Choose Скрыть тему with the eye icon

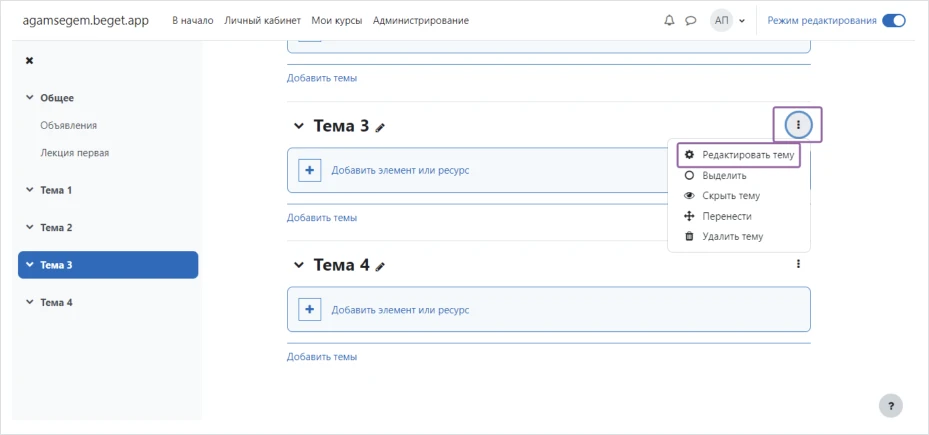pyautogui.click(x=731, y=196)
